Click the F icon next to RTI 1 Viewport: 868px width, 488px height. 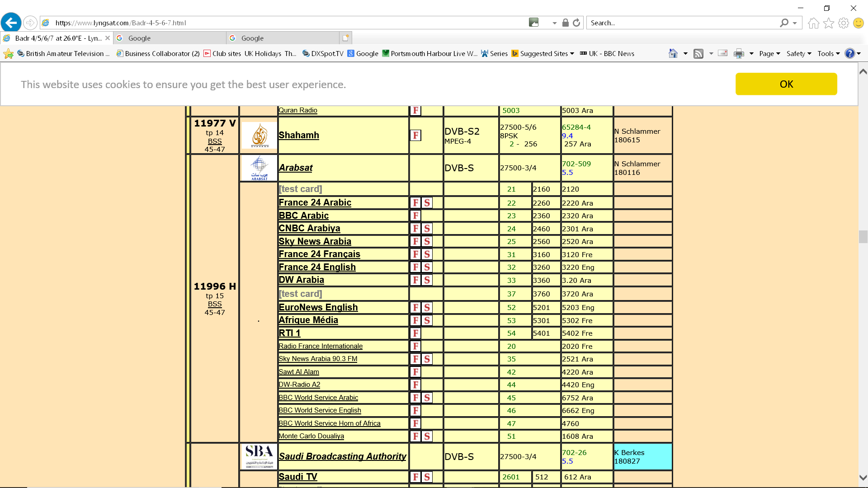[x=415, y=333]
